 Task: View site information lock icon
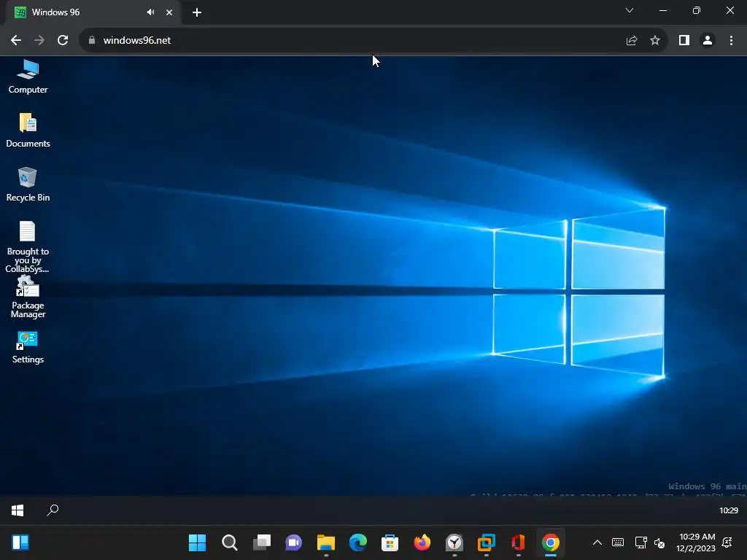92,41
